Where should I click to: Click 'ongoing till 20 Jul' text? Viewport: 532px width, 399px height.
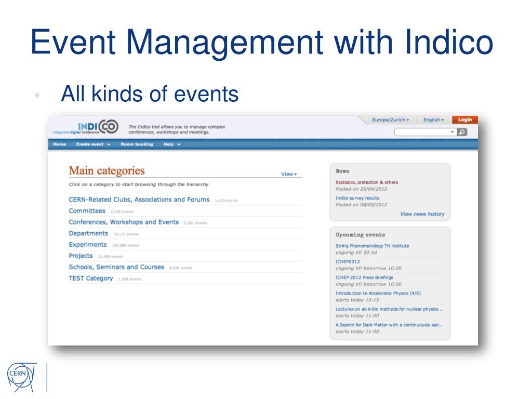coord(356,252)
